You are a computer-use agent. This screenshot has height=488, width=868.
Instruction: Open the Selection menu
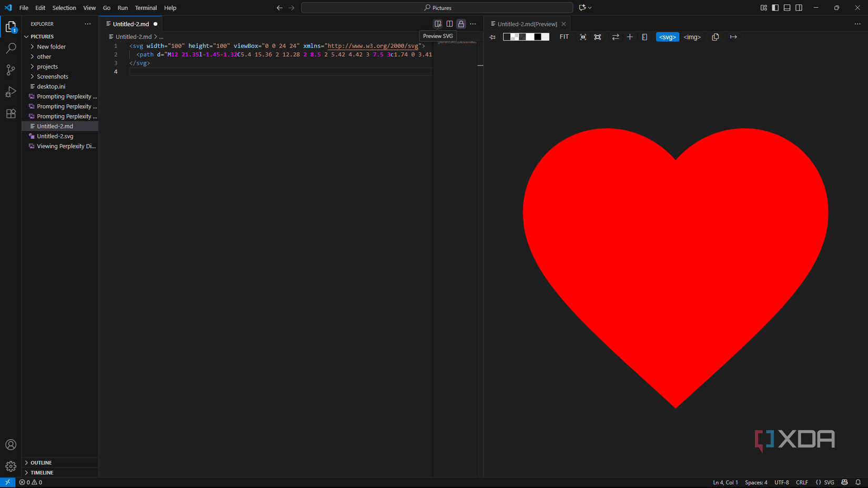(64, 8)
